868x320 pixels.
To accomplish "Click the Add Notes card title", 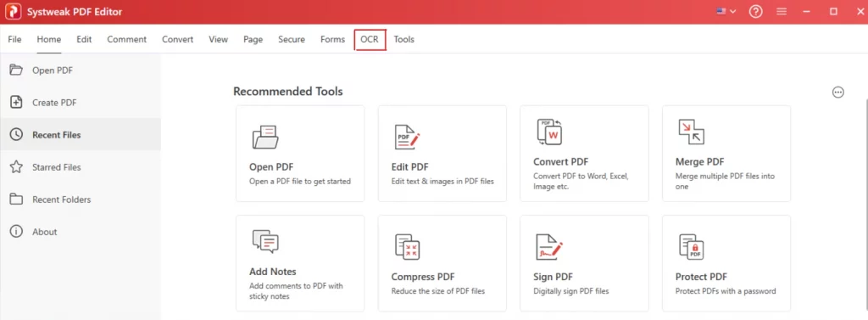I will coord(273,272).
